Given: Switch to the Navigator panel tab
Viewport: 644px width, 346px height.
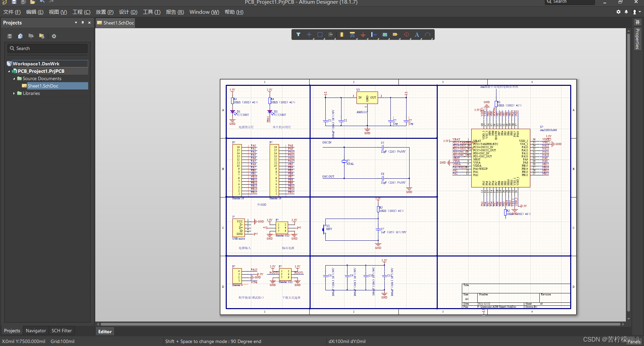Looking at the screenshot, I should click(x=36, y=331).
